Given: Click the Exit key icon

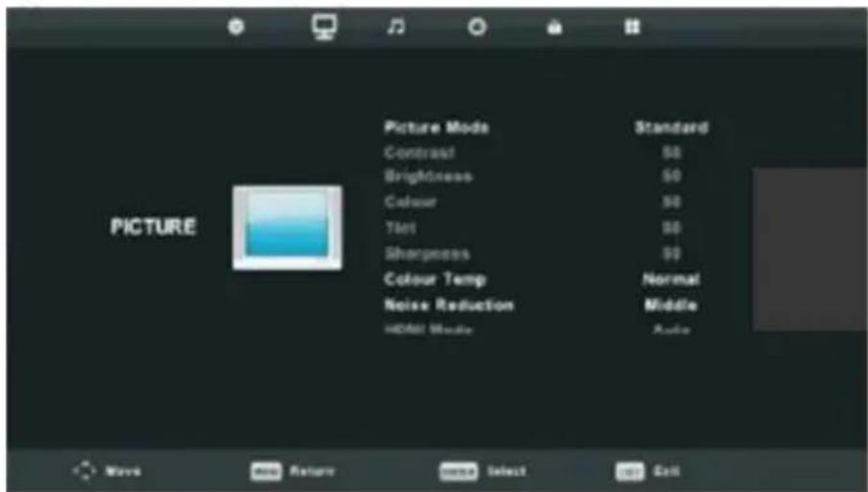Looking at the screenshot, I should (631, 472).
